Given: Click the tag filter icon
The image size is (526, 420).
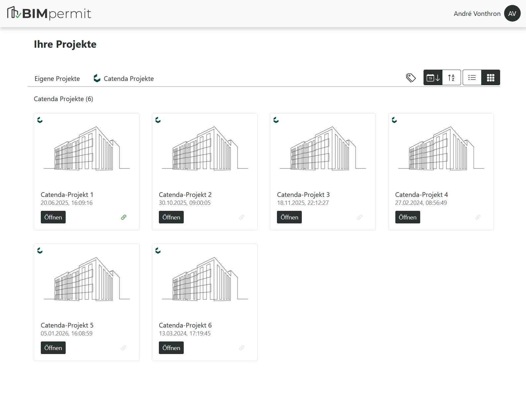Looking at the screenshot, I should [x=411, y=78].
